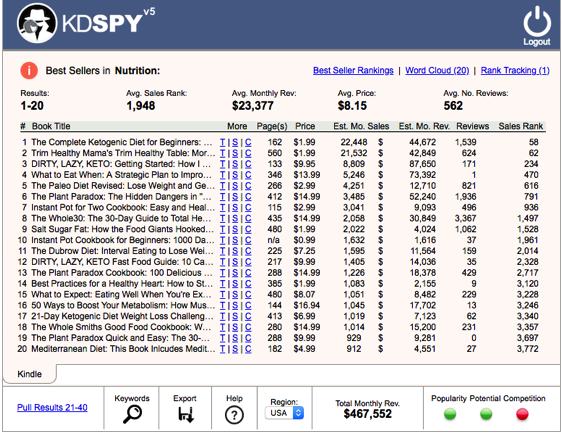Select title "Salt Sugar Fat: How the Food Giants"
Image resolution: width=562 pixels, height=434 pixels.
(x=122, y=229)
